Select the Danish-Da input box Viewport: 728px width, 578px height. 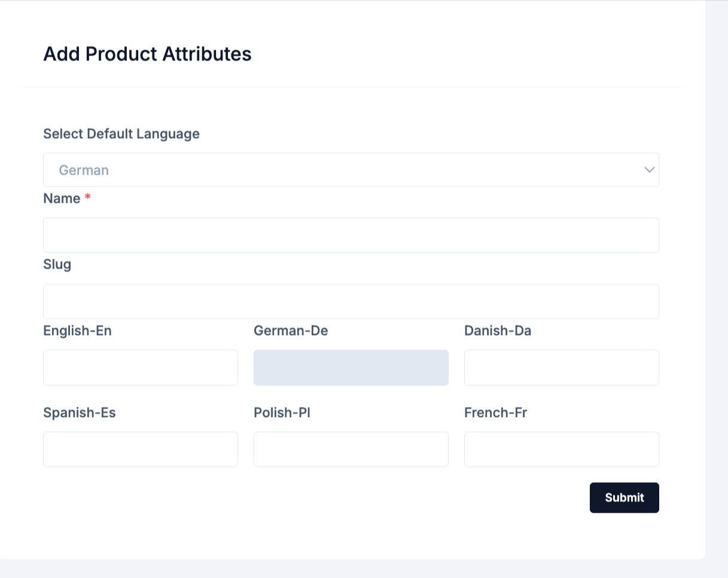coord(562,367)
